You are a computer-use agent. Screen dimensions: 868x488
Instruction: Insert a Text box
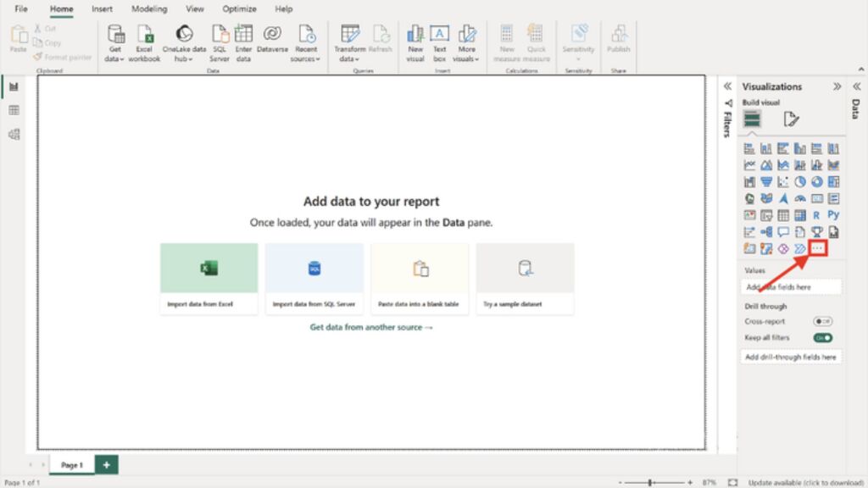(x=439, y=35)
